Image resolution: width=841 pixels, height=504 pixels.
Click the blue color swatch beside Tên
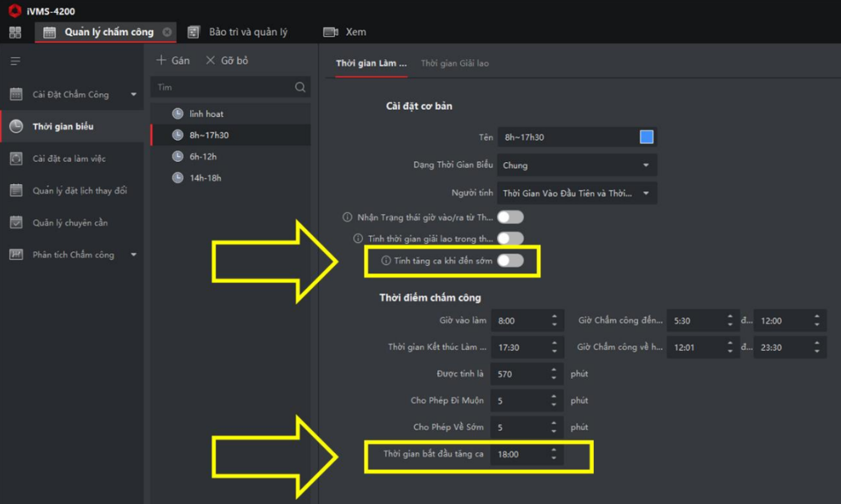(646, 137)
